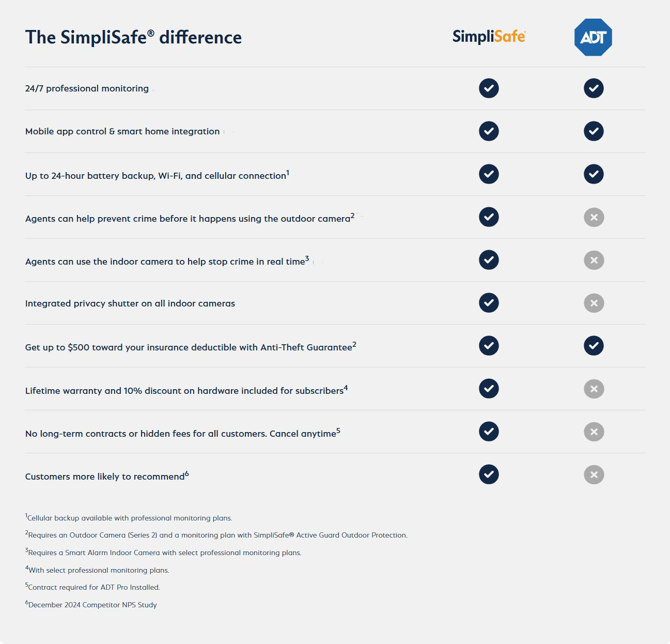The height and width of the screenshot is (644, 670).
Task: Click footnote superscript 6 after recommend
Action: pos(187,473)
